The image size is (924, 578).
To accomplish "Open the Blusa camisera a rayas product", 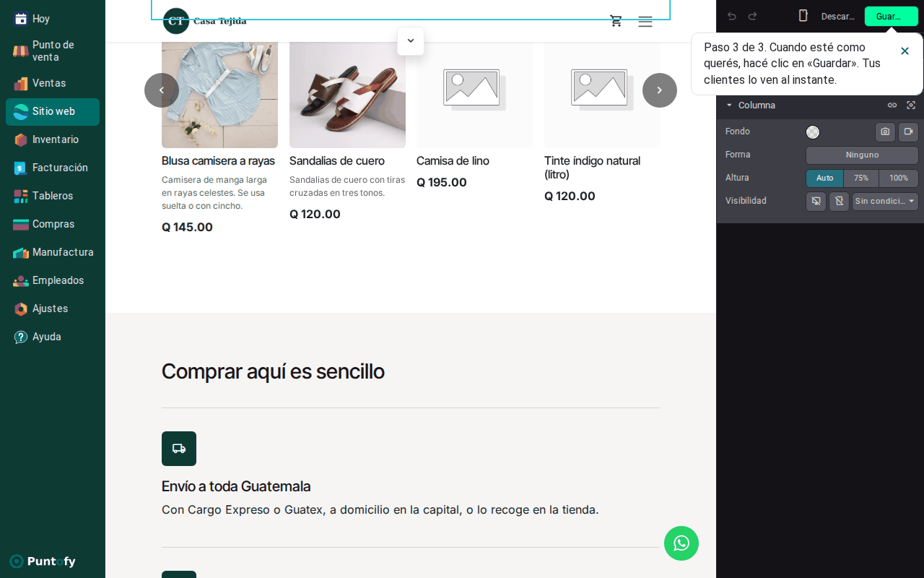I will click(218, 161).
